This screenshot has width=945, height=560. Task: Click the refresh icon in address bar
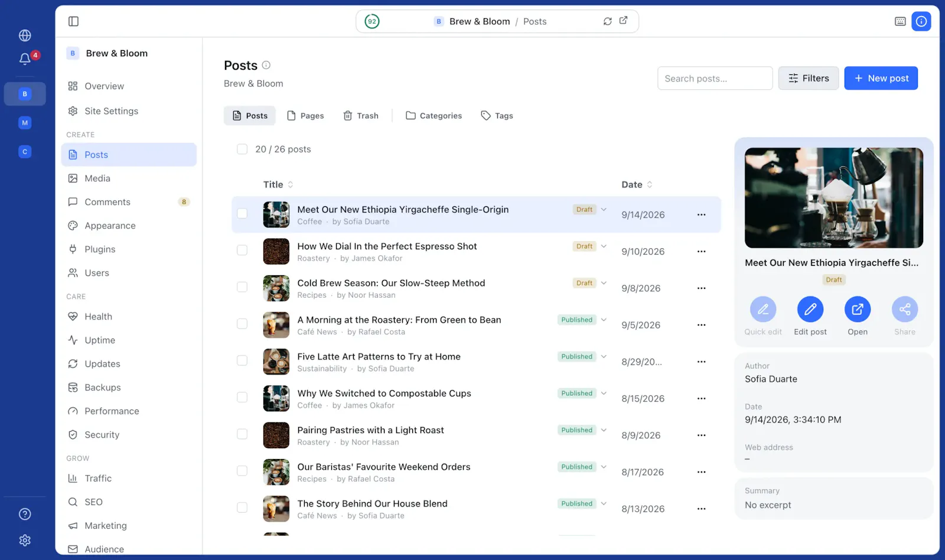point(607,21)
